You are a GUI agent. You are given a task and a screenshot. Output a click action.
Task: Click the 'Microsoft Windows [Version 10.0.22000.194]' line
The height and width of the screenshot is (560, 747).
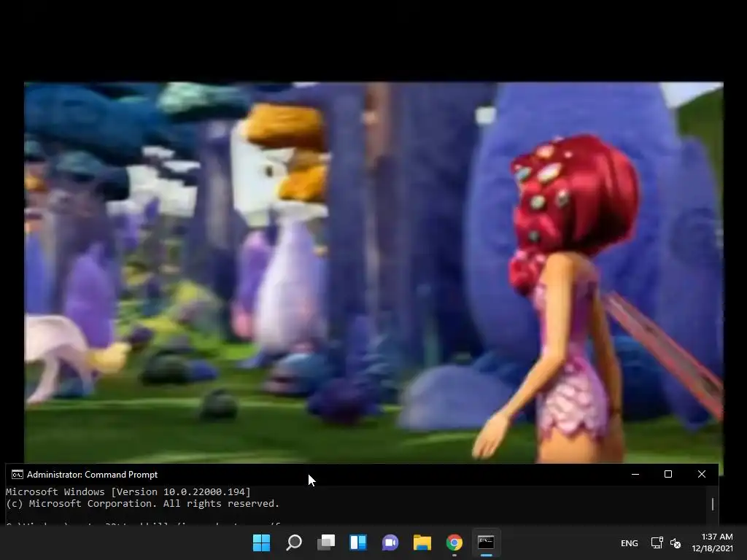(x=128, y=492)
